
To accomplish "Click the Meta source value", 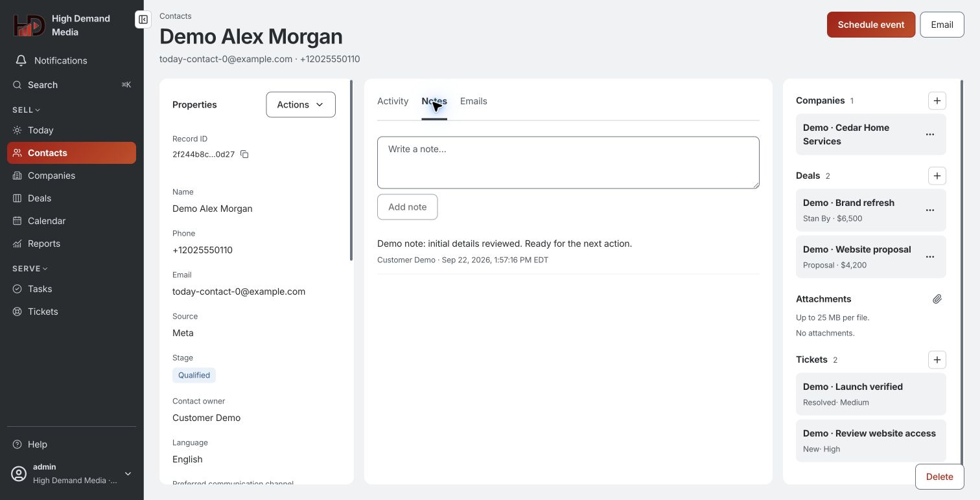I will (183, 333).
